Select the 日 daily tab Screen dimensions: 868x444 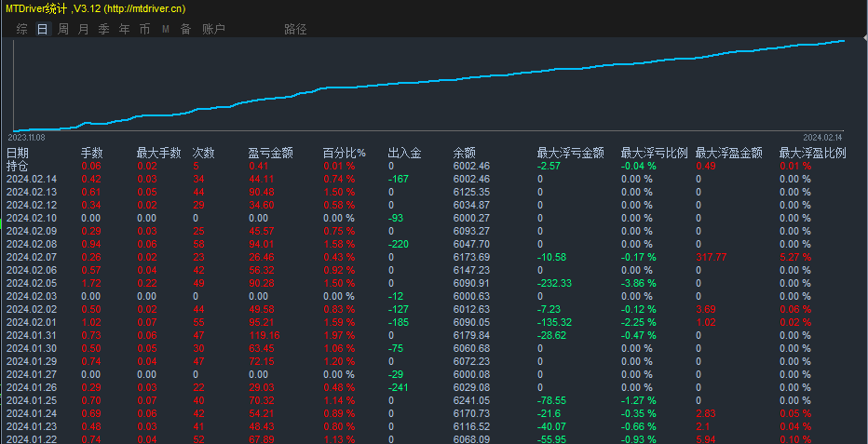coord(43,29)
